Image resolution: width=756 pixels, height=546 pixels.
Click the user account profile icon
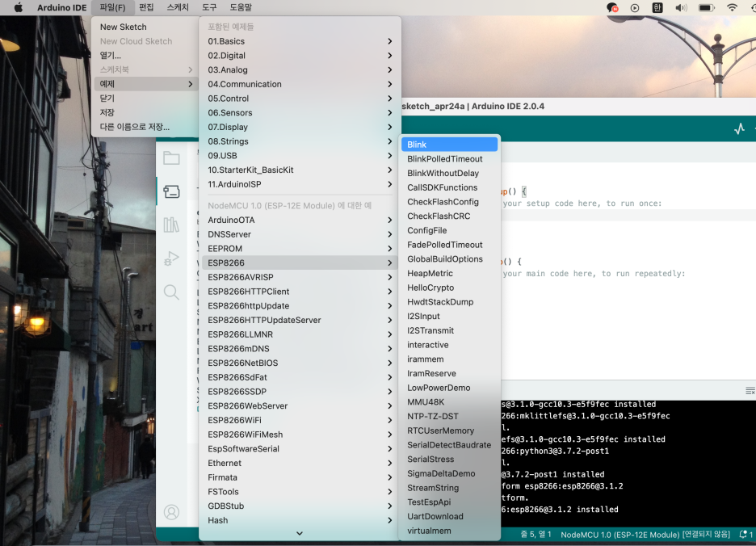pos(171,512)
